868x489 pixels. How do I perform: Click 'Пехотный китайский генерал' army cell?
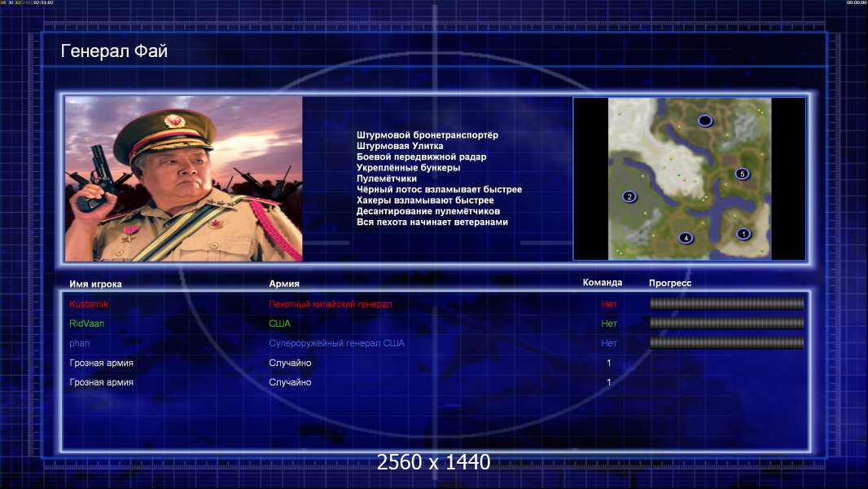[331, 304]
